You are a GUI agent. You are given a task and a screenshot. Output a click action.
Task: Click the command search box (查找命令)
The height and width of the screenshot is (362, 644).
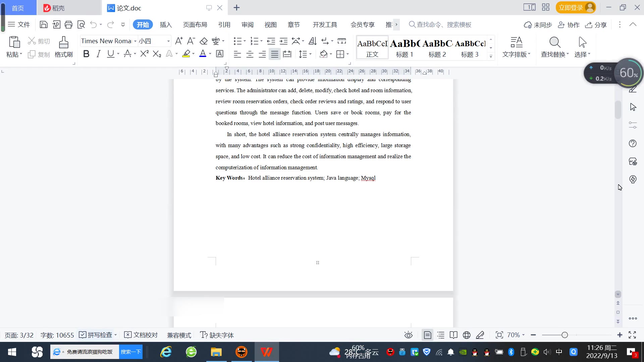coord(443,24)
